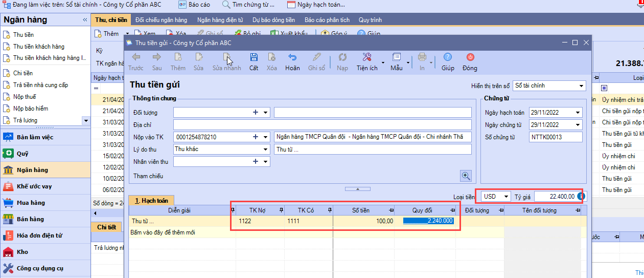Click the magnifier icon beside Tham chiếu
The height and width of the screenshot is (278, 644).
click(466, 176)
